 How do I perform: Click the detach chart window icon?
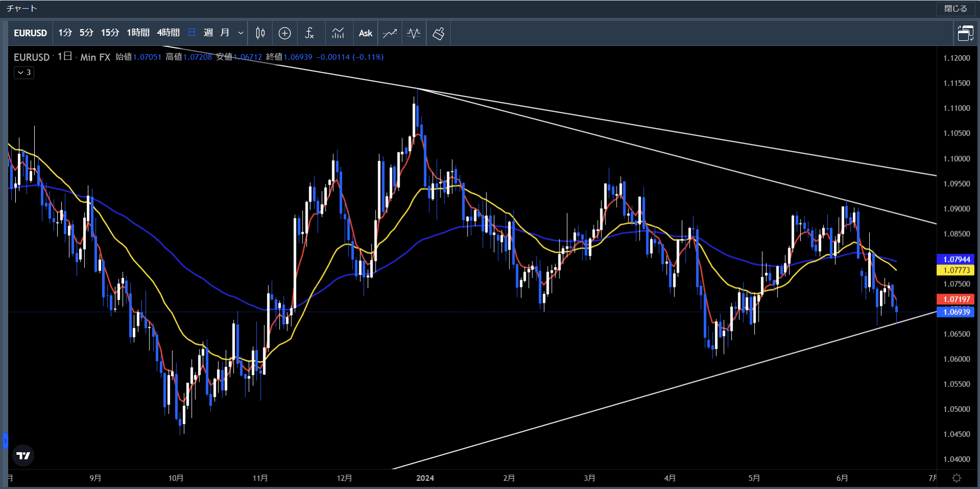click(965, 33)
